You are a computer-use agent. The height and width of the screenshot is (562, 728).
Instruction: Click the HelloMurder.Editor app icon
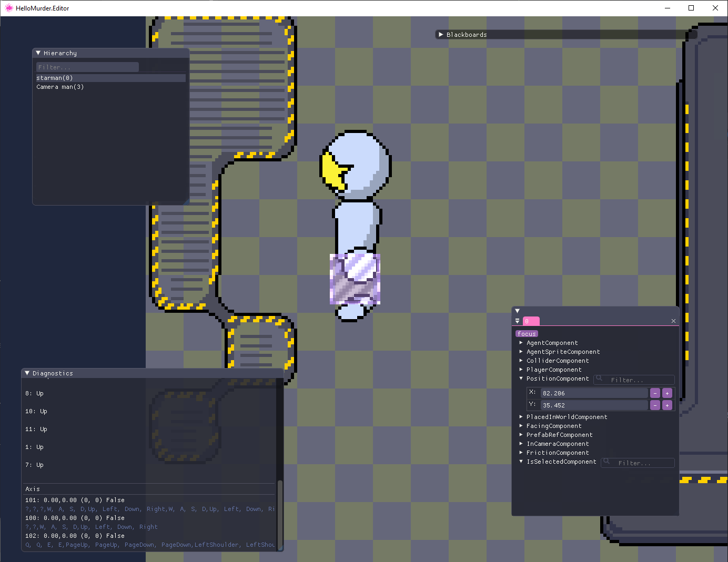(8, 8)
